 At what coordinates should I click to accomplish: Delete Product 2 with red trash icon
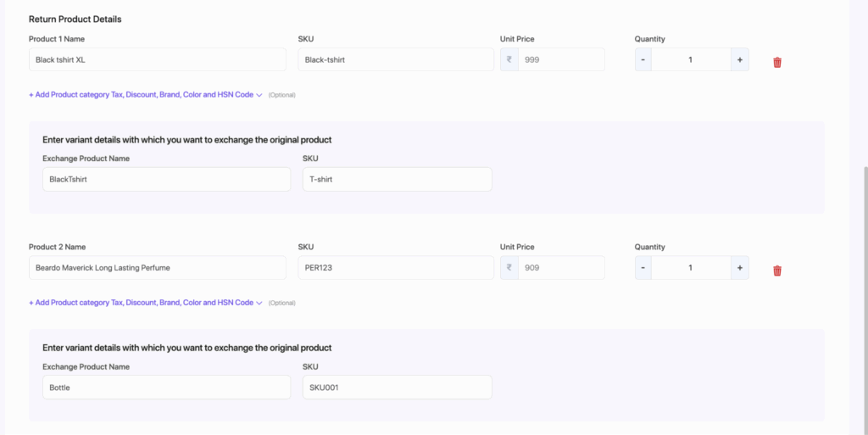tap(776, 270)
